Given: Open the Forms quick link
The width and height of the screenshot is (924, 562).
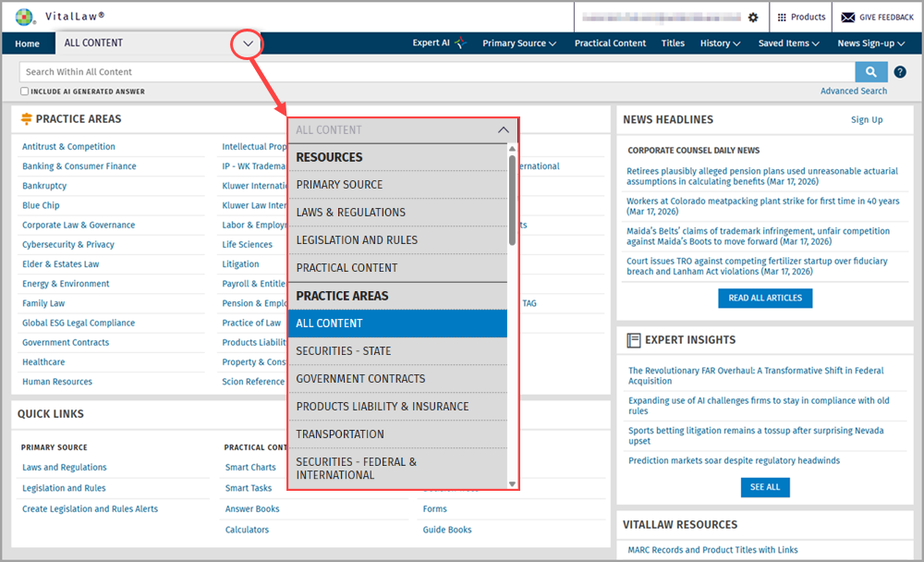Looking at the screenshot, I should pos(434,509).
